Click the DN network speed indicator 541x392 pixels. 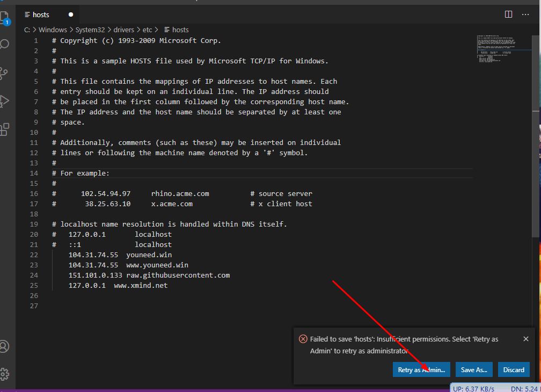coord(524,389)
